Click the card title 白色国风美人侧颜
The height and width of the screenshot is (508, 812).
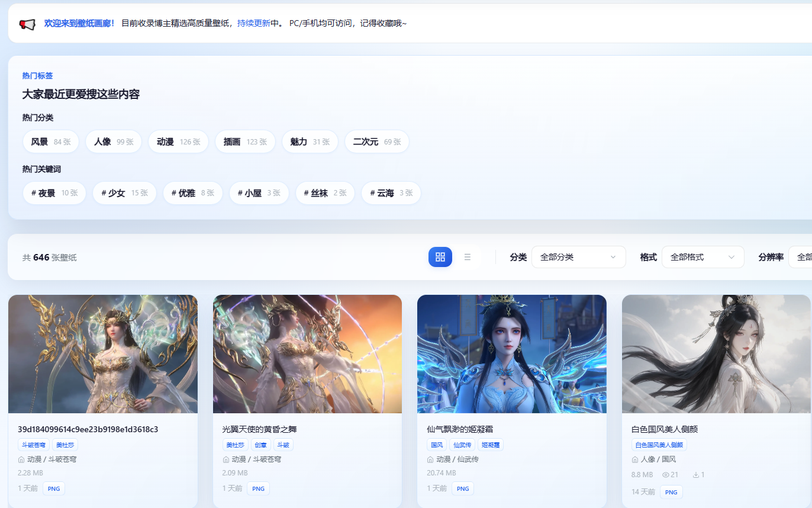pyautogui.click(x=665, y=429)
